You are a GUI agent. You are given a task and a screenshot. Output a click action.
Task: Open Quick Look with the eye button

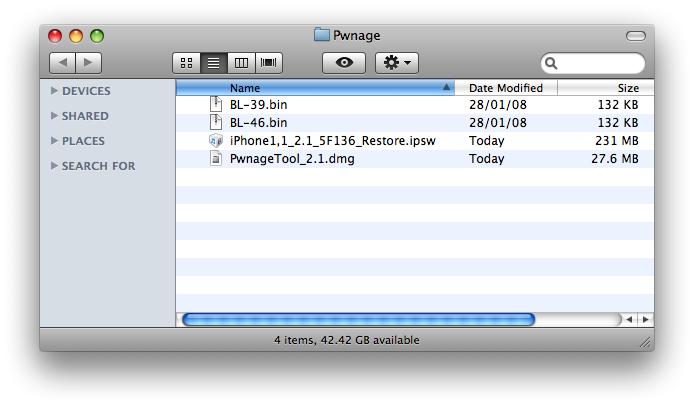[344, 63]
